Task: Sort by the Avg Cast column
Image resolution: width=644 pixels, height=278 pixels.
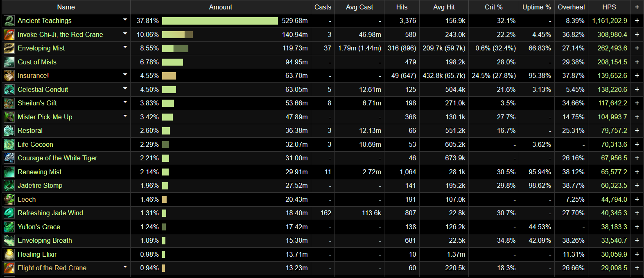Action: pos(359,7)
